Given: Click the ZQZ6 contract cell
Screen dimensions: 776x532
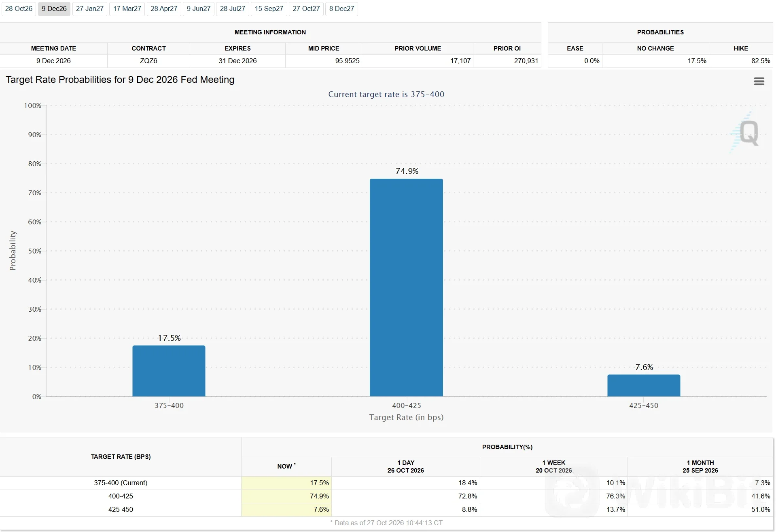Looking at the screenshot, I should pyautogui.click(x=148, y=61).
